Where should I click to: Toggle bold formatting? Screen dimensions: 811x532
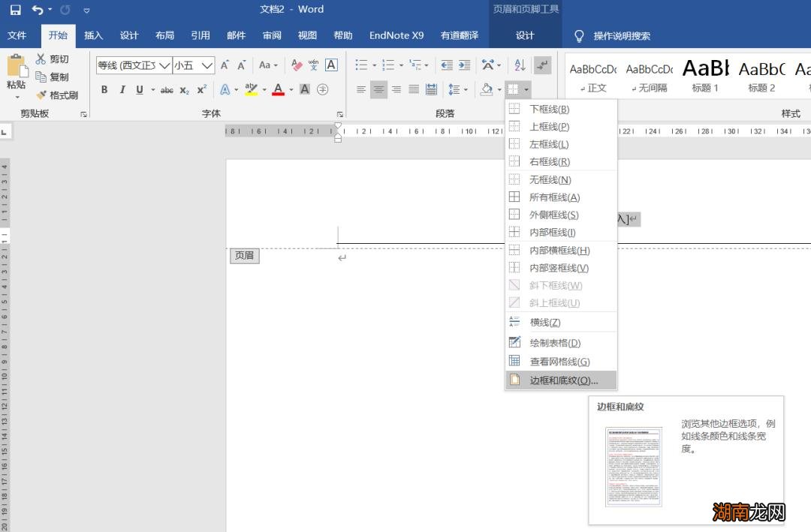tap(104, 90)
